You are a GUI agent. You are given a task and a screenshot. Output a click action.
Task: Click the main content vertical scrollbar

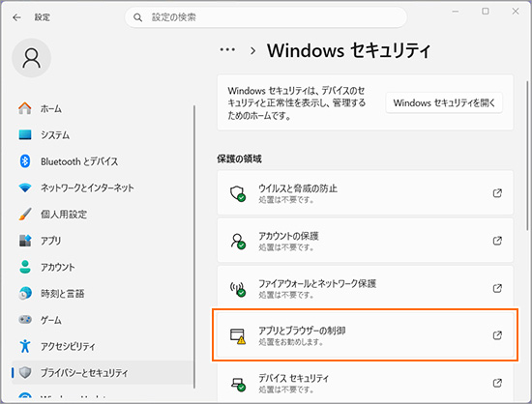pos(527,156)
